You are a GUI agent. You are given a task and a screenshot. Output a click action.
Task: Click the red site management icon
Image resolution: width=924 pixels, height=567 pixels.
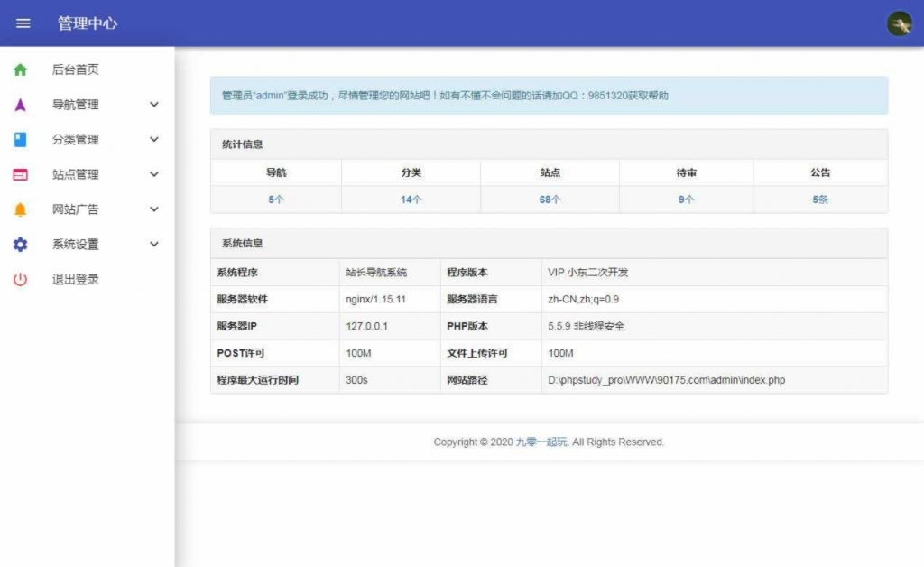point(20,174)
